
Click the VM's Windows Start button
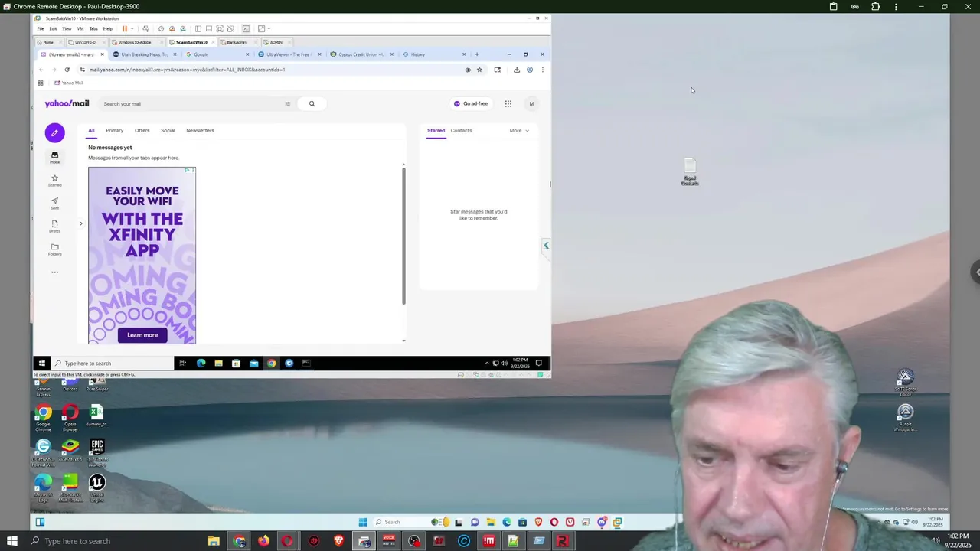(x=41, y=364)
